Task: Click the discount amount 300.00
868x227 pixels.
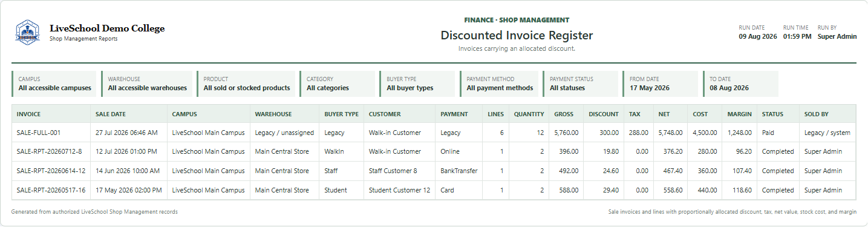Action: [x=609, y=133]
